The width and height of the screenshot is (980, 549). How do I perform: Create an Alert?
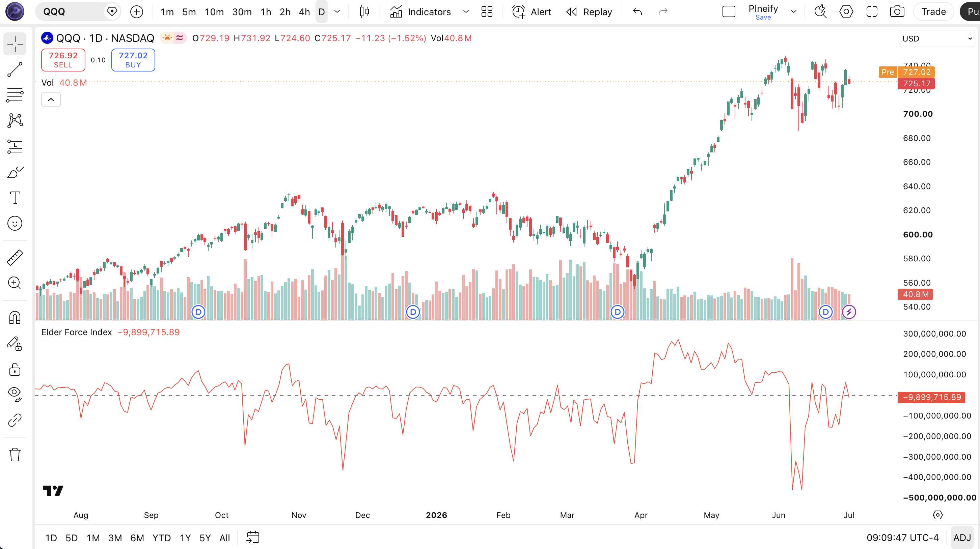532,12
